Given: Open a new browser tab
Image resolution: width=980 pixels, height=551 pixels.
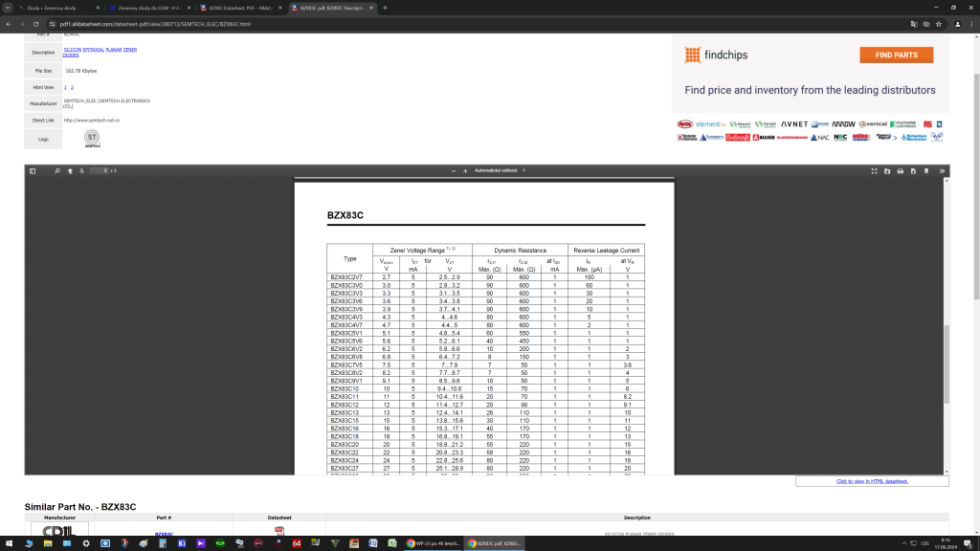Looking at the screenshot, I should [385, 8].
